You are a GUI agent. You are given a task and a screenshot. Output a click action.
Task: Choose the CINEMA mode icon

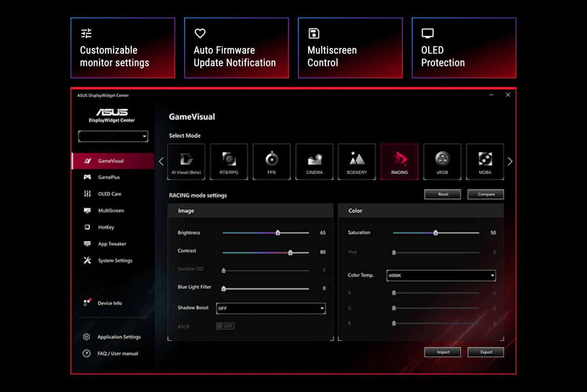click(314, 161)
